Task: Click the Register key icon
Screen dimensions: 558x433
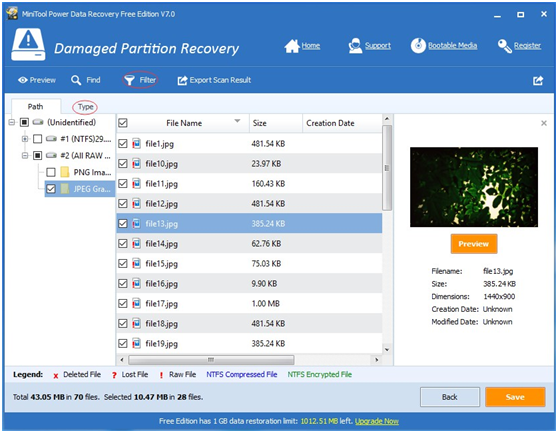Action: 504,46
